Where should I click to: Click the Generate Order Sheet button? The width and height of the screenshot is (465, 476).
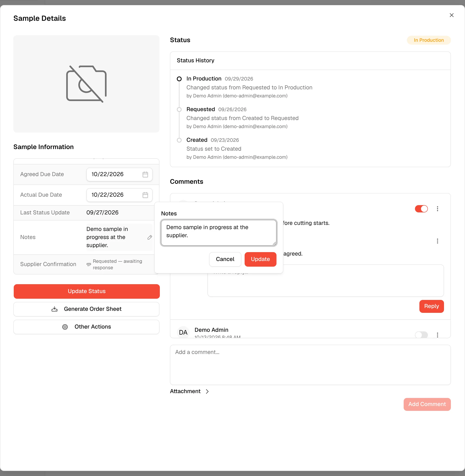tap(86, 309)
